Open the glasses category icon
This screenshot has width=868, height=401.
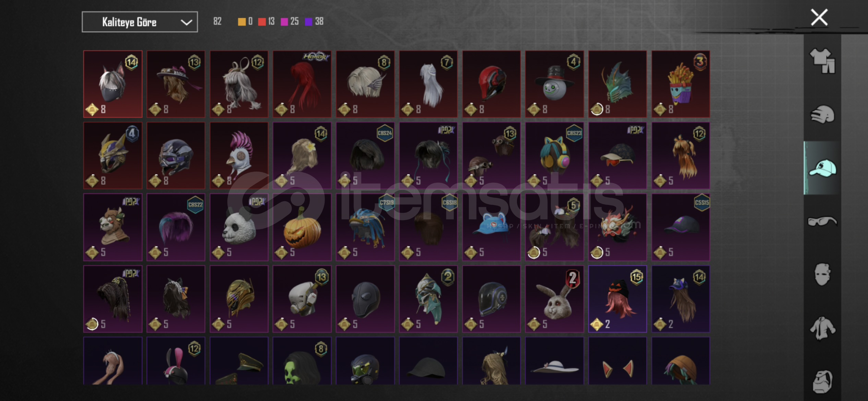822,221
